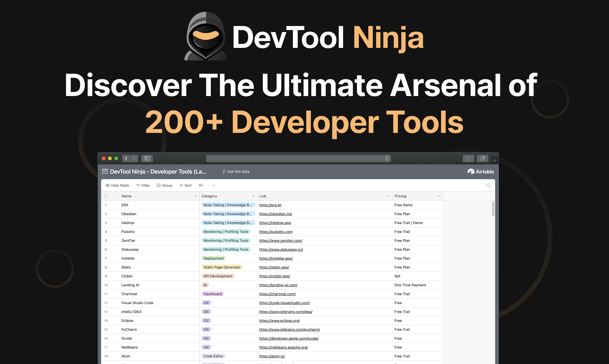The image size is (609, 364).
Task: Click the Static Page Generator tag
Action: [x=222, y=267]
